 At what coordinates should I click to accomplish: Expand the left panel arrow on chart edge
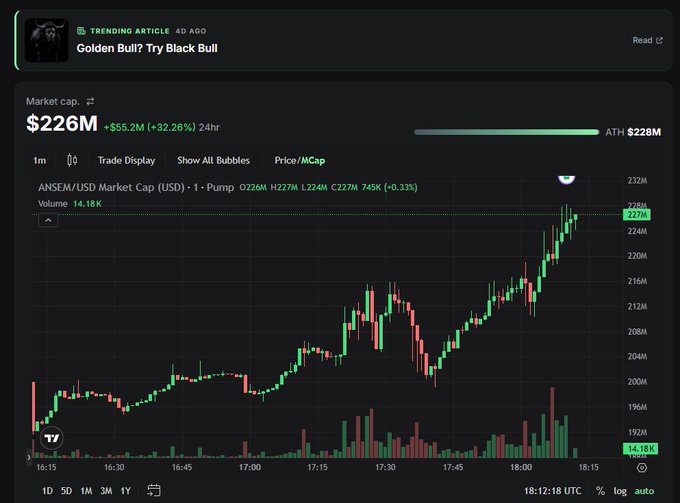[29, 457]
